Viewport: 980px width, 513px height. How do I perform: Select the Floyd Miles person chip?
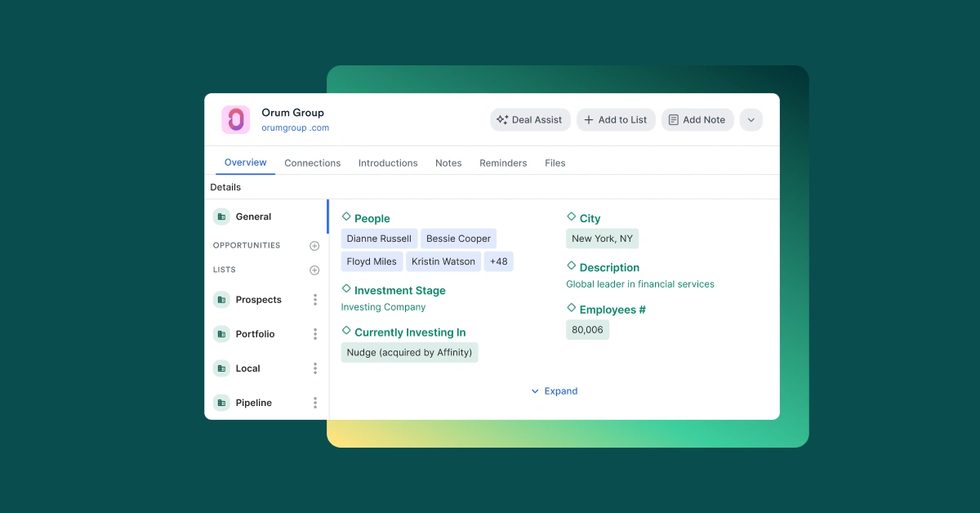372,261
